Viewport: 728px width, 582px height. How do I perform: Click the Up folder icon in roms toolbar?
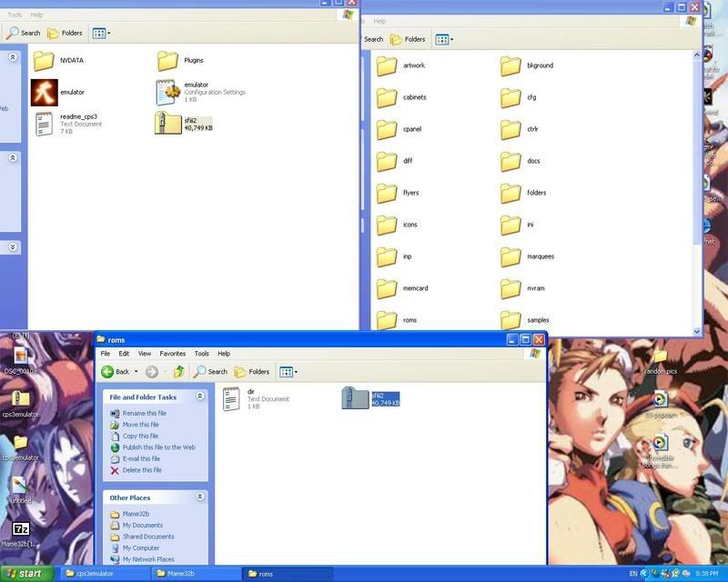(179, 371)
